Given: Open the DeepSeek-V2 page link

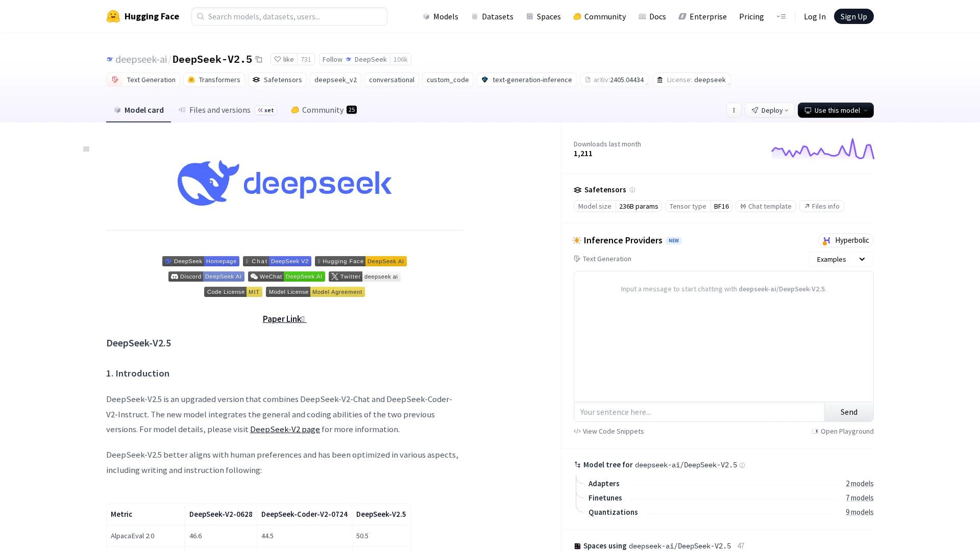Looking at the screenshot, I should (285, 429).
